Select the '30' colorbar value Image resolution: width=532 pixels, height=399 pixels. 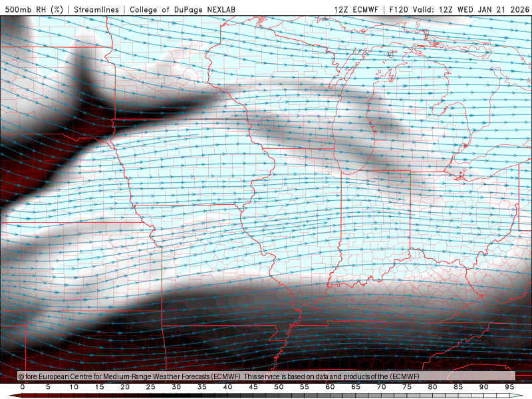click(x=176, y=387)
